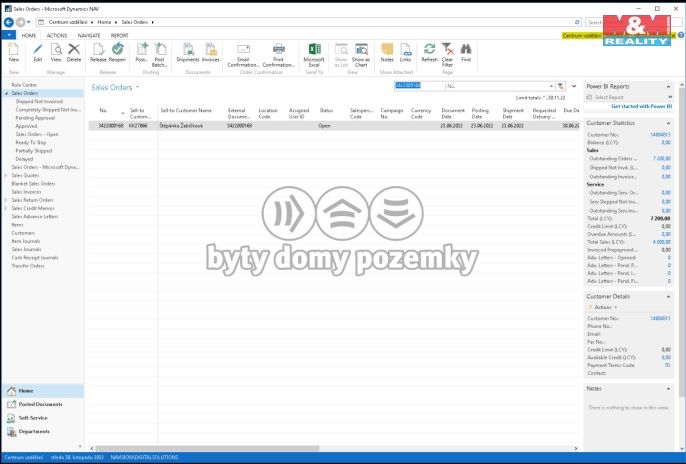Switch to the REPORT ribbon tab
The width and height of the screenshot is (686, 464).
coord(119,35)
